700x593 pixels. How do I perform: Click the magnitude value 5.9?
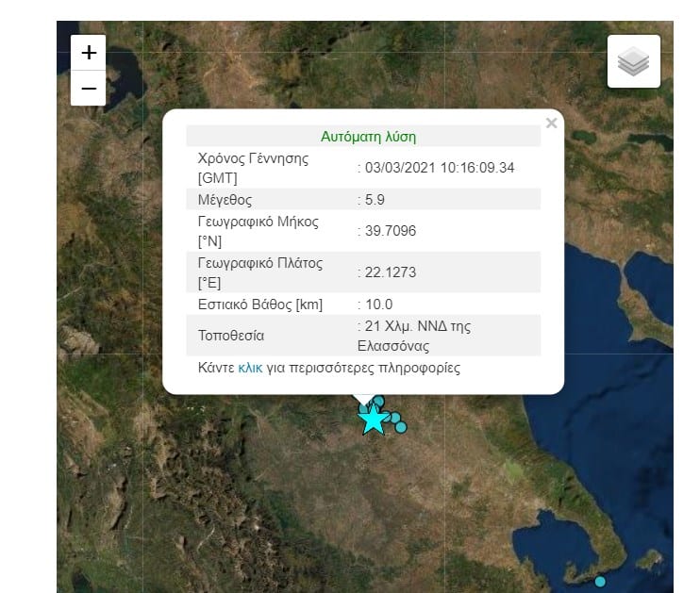tap(375, 200)
